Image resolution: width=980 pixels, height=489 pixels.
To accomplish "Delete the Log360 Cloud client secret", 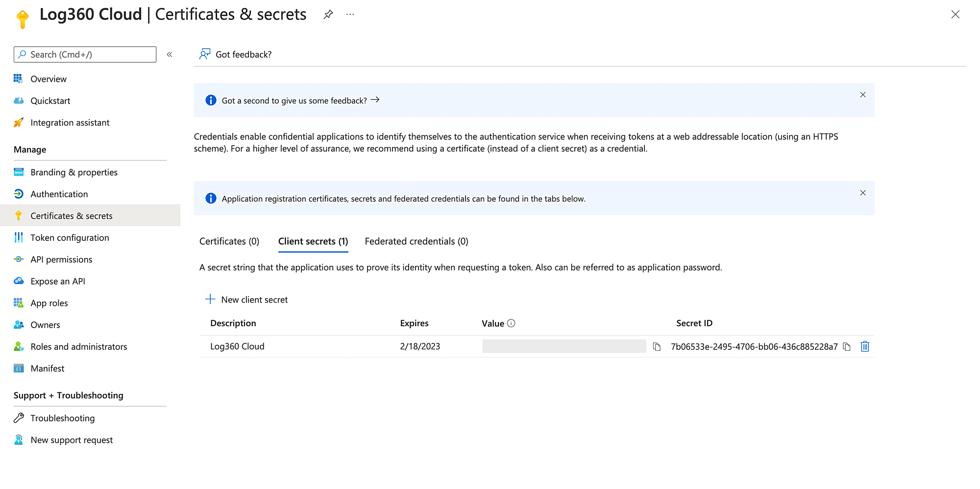I will (x=865, y=347).
